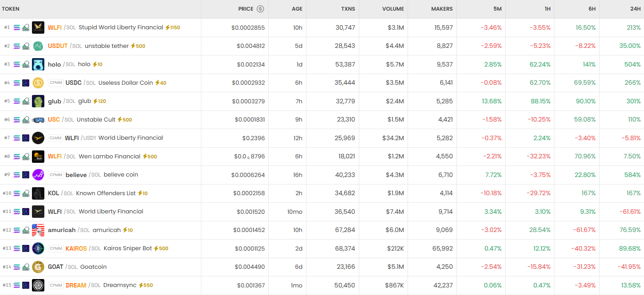This screenshot has height=295, width=644.
Task: Click the Useless Dollar Coin logo
Action: [x=38, y=83]
